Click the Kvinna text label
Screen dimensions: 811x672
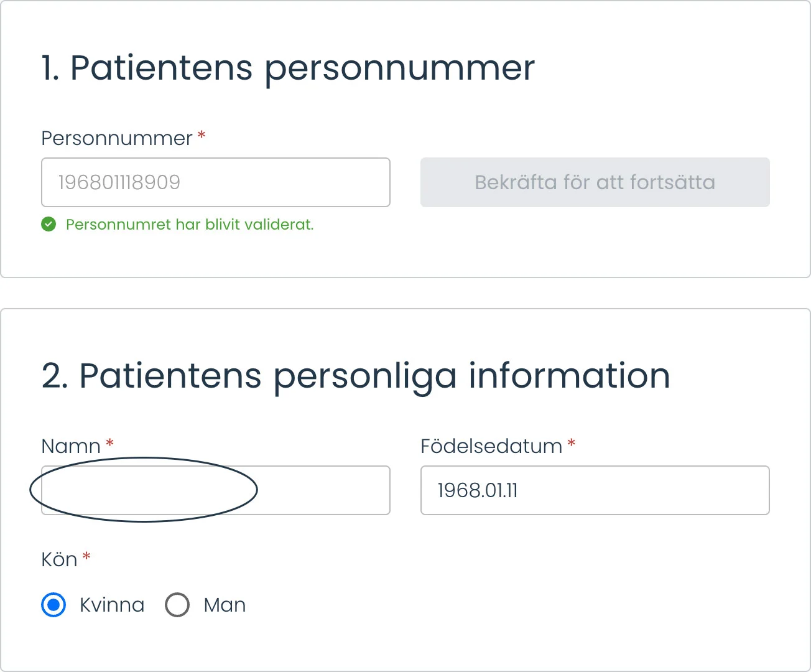coord(112,605)
